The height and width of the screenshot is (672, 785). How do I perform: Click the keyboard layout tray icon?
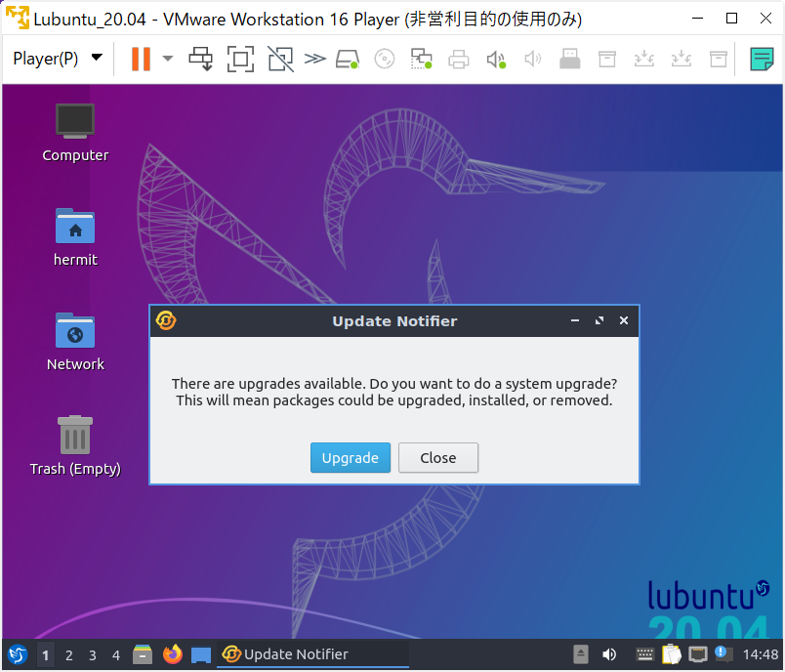(x=644, y=654)
